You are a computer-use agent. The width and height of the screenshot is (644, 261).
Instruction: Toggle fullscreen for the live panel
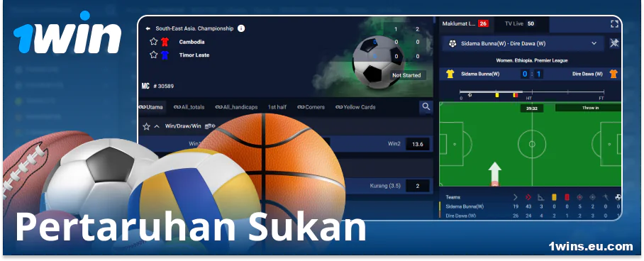coord(614,24)
